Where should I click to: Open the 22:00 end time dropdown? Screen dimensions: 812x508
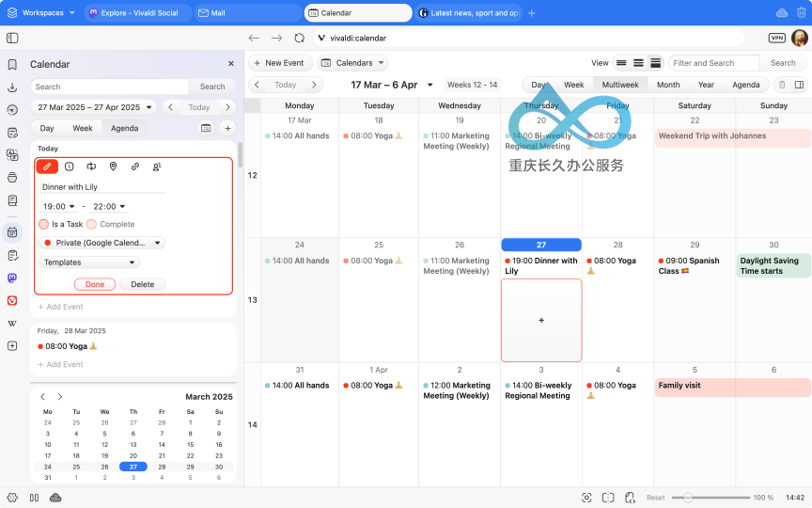tap(109, 206)
